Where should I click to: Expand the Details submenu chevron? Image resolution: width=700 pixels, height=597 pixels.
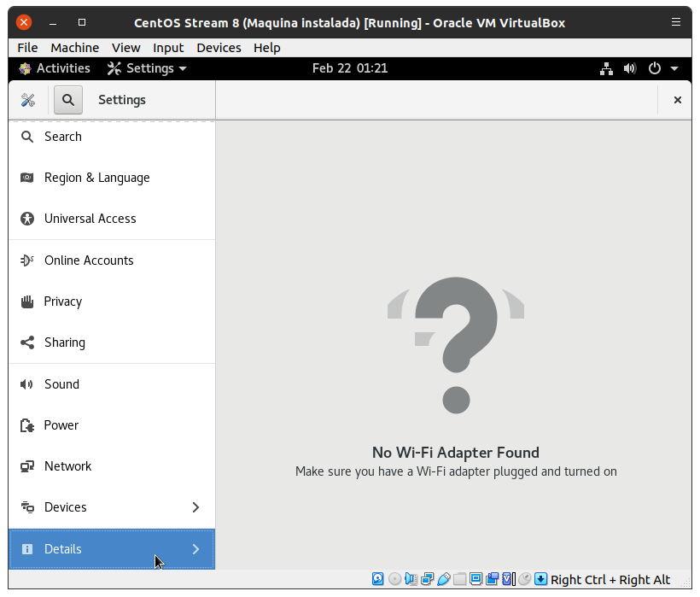(x=195, y=549)
